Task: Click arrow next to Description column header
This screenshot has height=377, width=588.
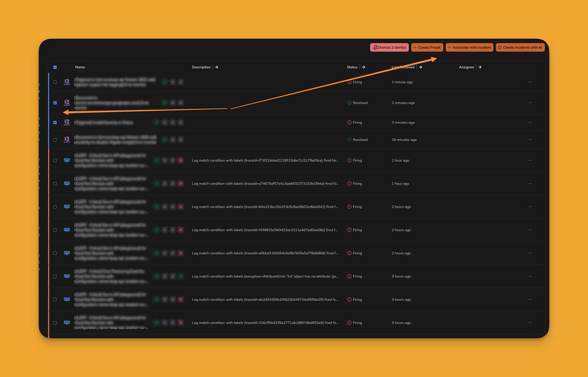Action: point(217,67)
